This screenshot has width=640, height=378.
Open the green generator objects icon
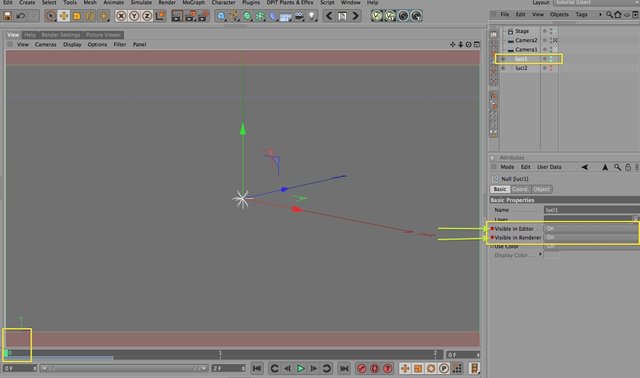(x=247, y=16)
